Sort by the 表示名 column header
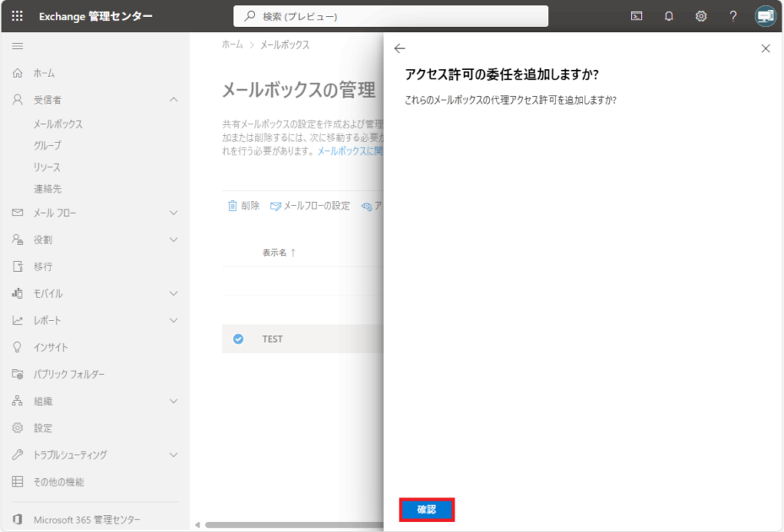Viewport: 784px width, 532px height. 279,252
